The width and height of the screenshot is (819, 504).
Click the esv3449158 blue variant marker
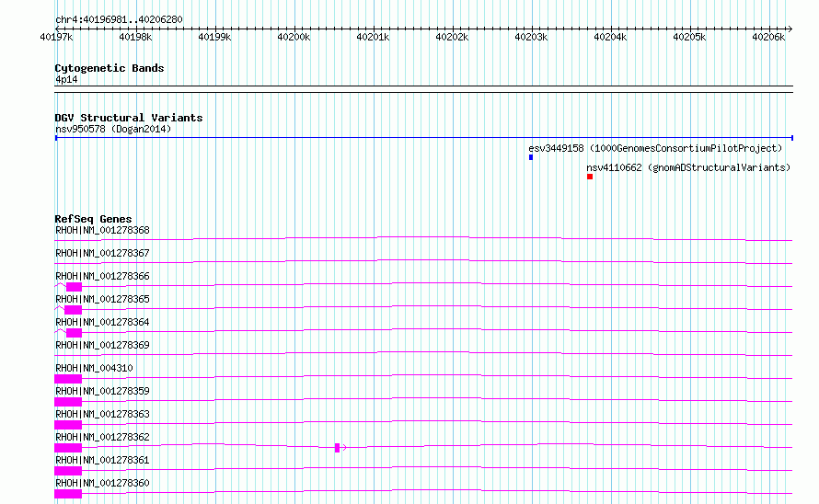pos(531,157)
